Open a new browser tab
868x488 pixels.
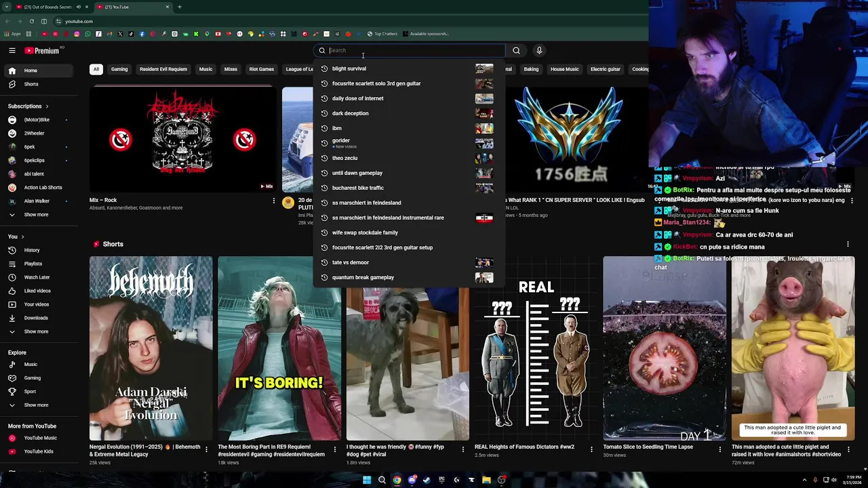pyautogui.click(x=179, y=7)
